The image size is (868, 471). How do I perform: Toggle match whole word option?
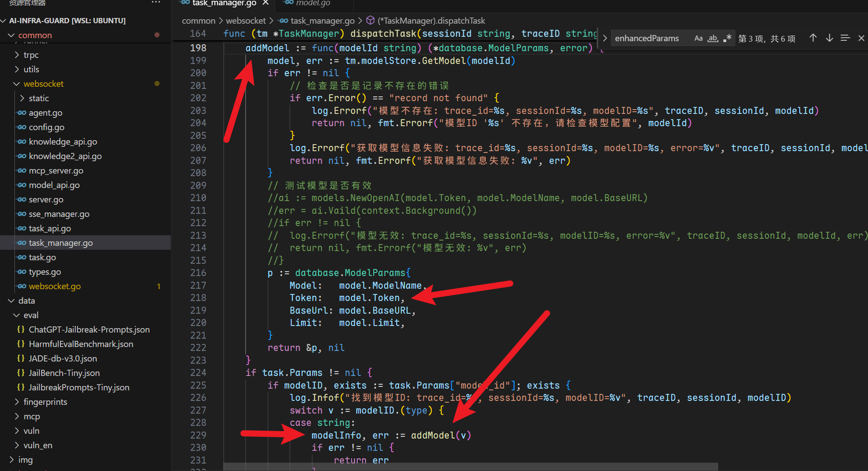point(713,39)
